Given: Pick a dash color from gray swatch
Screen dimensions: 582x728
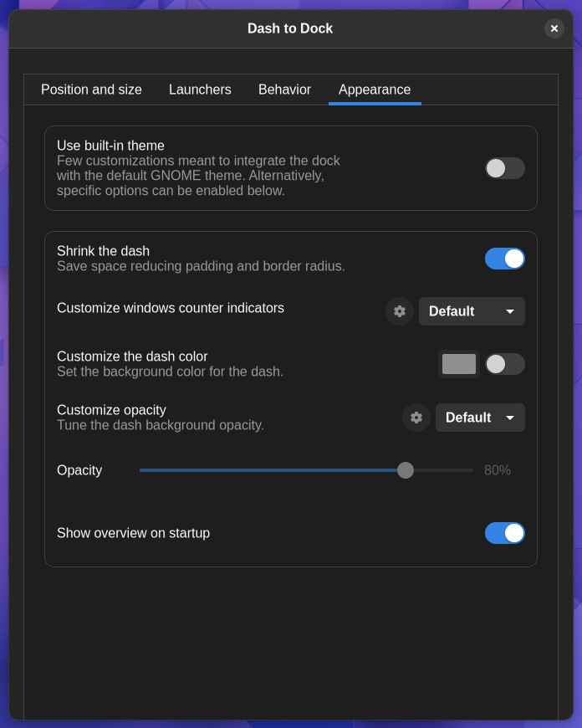Looking at the screenshot, I should pyautogui.click(x=458, y=364).
